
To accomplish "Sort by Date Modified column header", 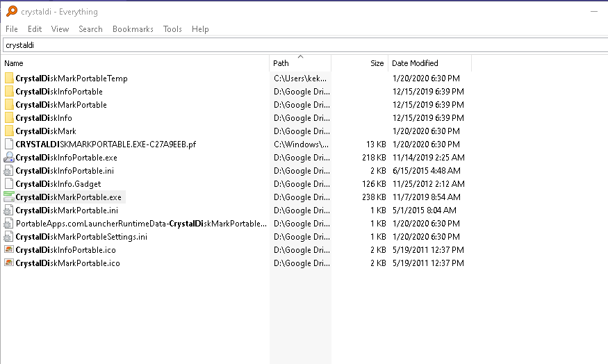I will [x=429, y=63].
